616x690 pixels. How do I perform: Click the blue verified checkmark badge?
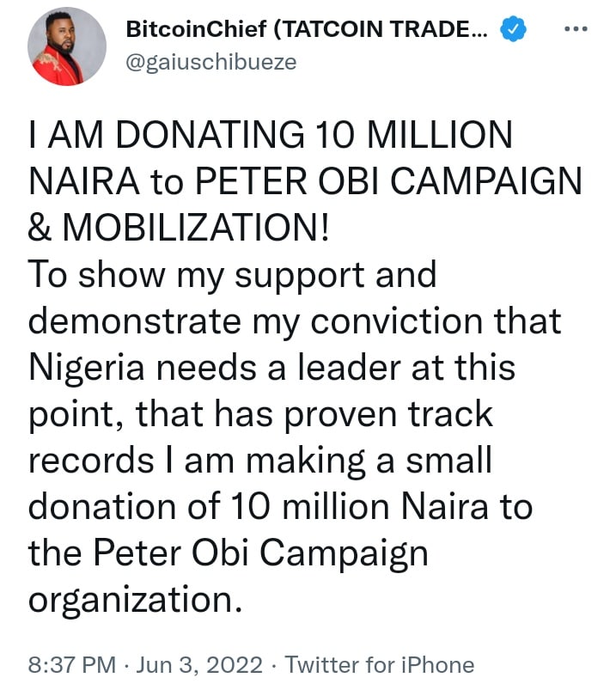513,30
